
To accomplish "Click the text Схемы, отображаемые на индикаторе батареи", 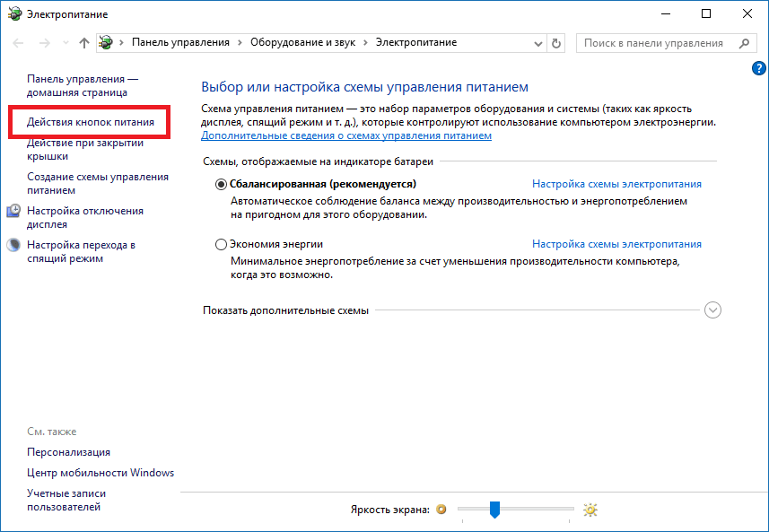I will click(x=318, y=161).
